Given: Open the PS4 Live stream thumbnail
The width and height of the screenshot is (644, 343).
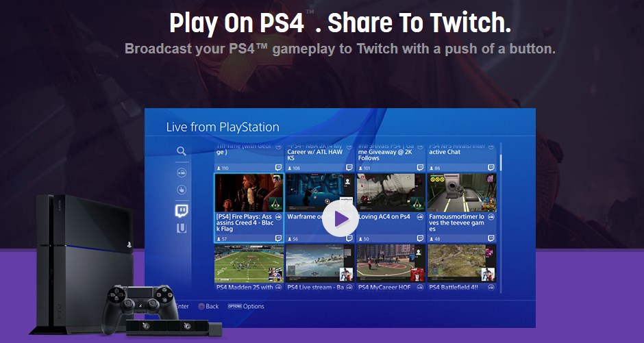Looking at the screenshot, I should (320, 264).
